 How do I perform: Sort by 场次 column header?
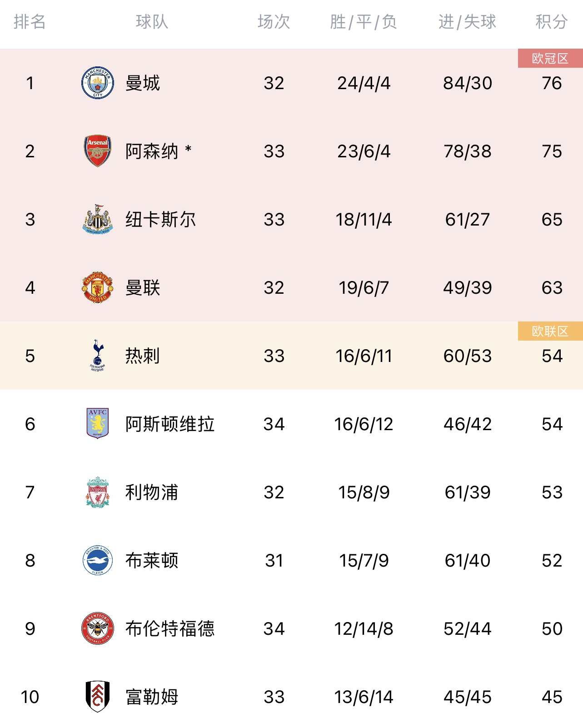[274, 22]
